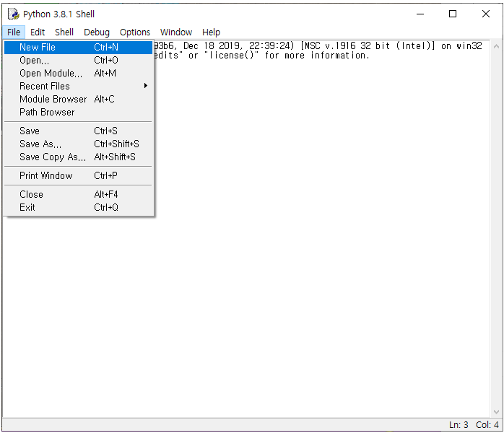Click the Python IDLE icon in title bar
This screenshot has width=504, height=433.
[14, 14]
